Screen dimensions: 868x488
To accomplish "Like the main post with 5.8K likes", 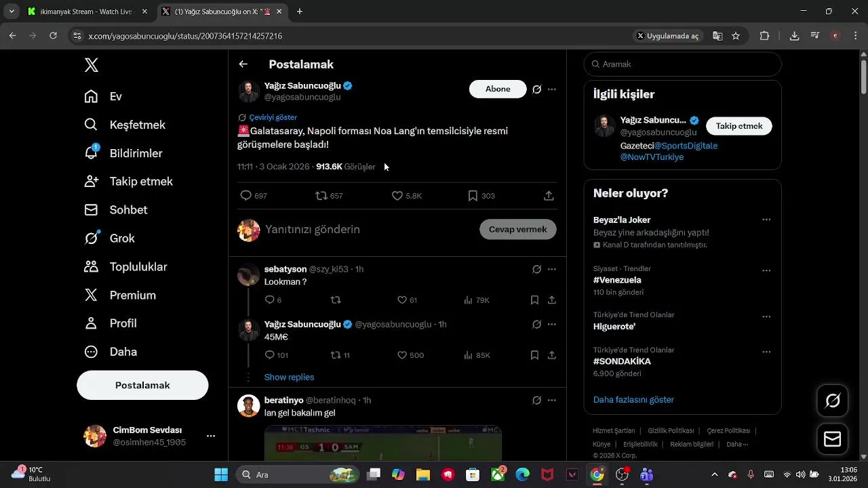I will tap(397, 196).
